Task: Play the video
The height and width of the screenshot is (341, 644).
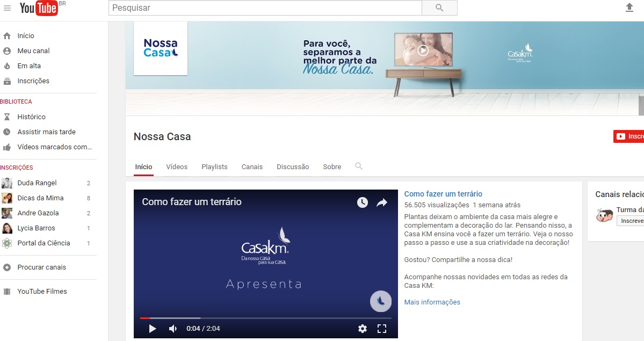Action: pos(153,328)
